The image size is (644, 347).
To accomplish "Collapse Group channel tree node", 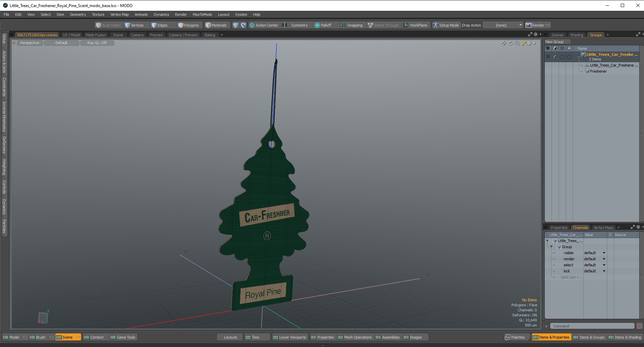I will [x=551, y=247].
